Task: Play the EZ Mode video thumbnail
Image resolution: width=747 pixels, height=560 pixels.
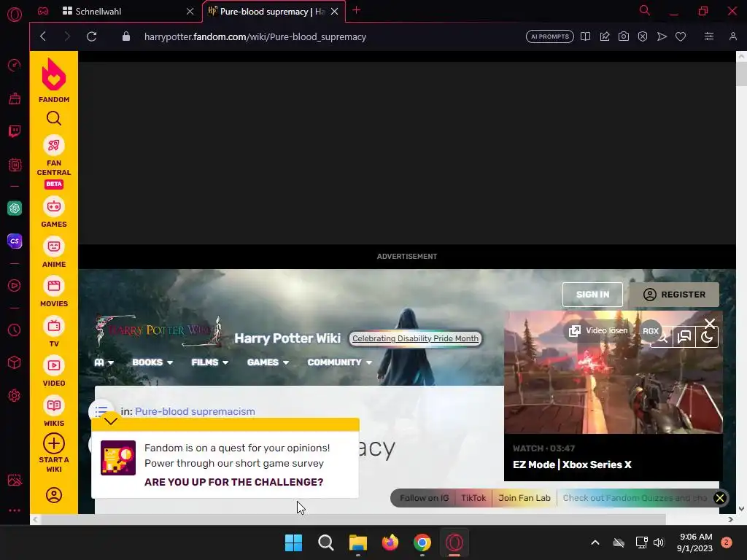Action: [613, 373]
